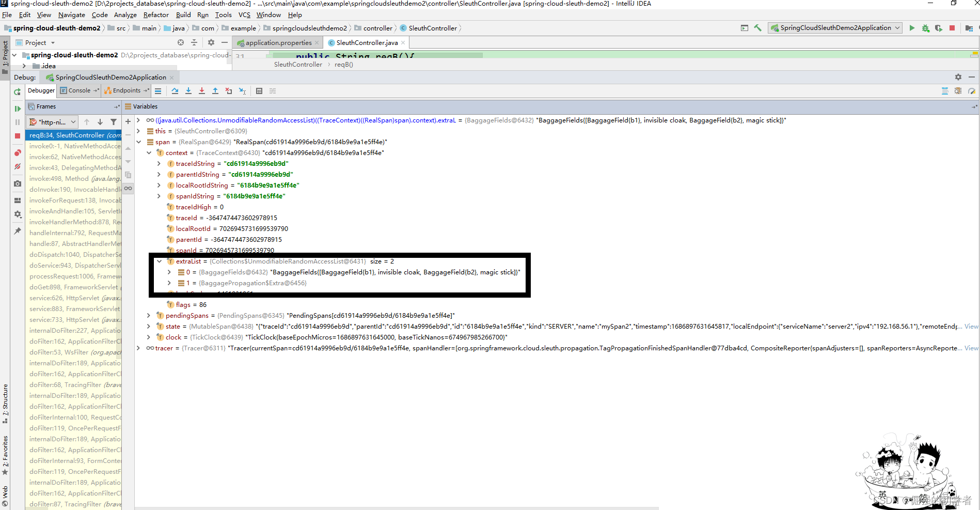Open project panel settings gear

(x=211, y=42)
